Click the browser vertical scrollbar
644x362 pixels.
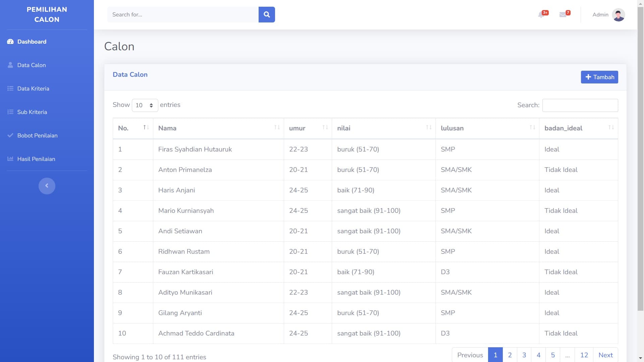tap(640, 158)
